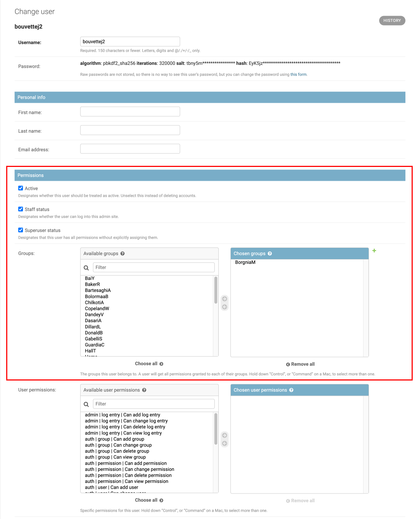This screenshot has height=519, width=420.
Task: Click help icon beside Chosen groups
Action: coord(270,254)
